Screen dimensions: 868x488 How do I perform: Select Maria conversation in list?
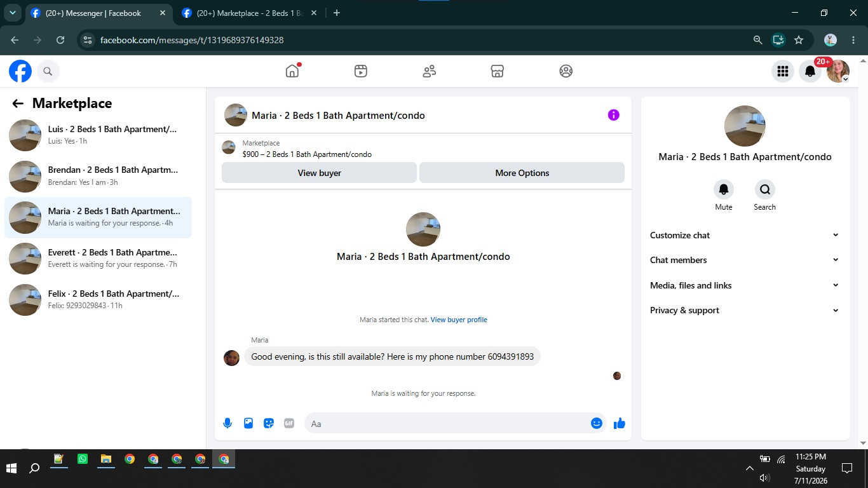click(x=98, y=217)
